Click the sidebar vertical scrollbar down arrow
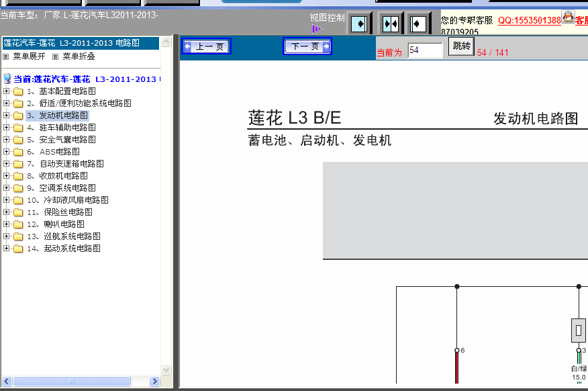Viewport: 588px width, 391px height. pos(166,370)
